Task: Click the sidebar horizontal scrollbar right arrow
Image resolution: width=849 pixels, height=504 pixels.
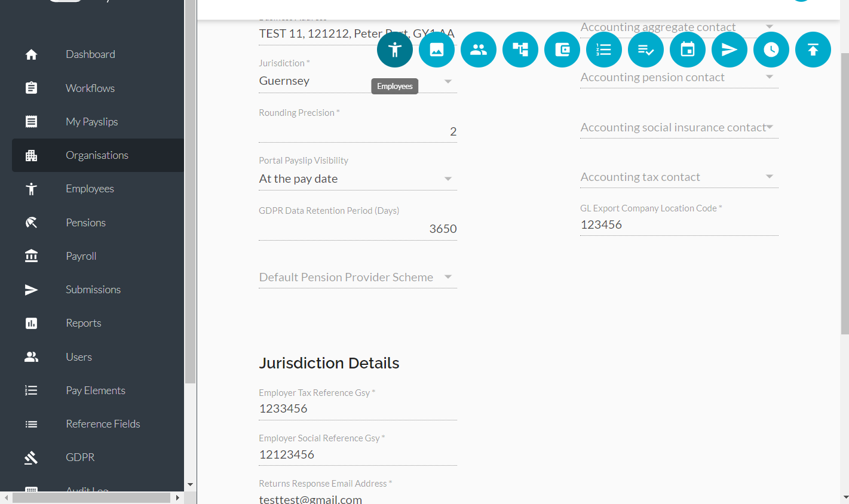Action: (177, 497)
